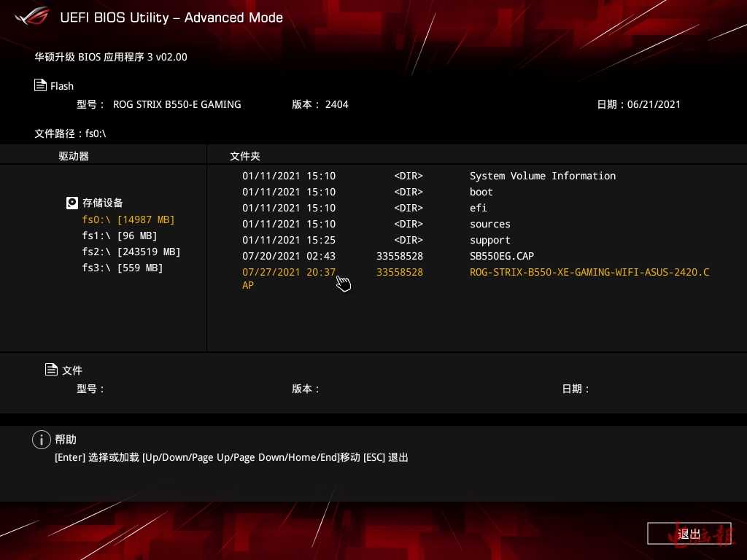
Task: Open the System Volume Information folder
Action: point(542,176)
